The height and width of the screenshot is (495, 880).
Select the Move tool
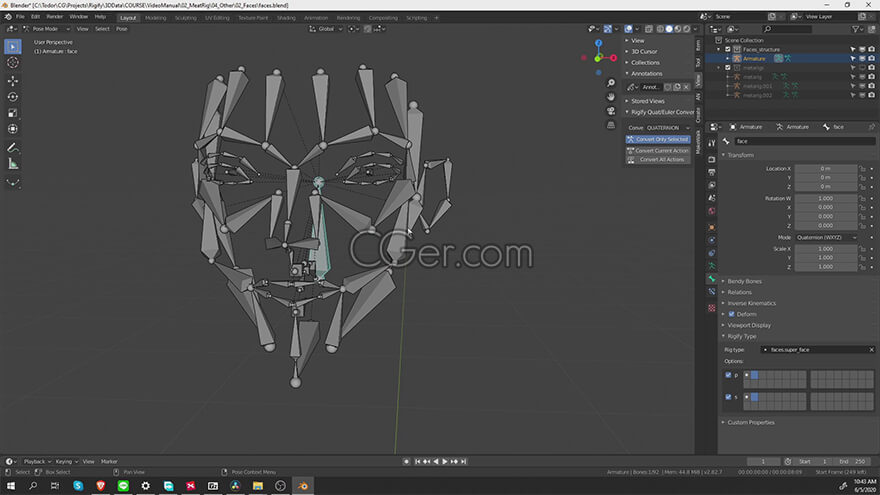(12, 81)
